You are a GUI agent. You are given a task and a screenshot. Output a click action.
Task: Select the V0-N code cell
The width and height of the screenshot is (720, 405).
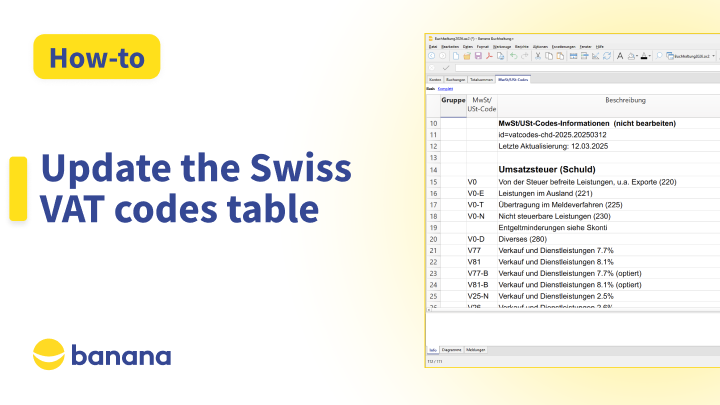coord(482,216)
